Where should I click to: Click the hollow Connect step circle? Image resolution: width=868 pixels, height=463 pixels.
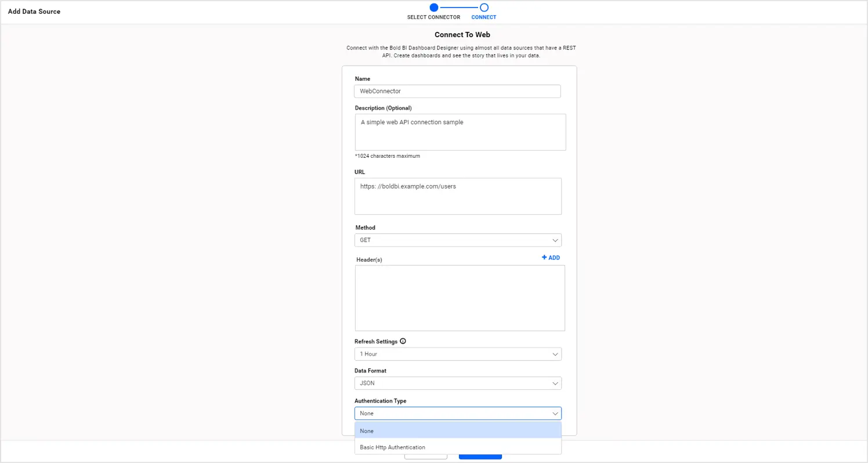(x=484, y=8)
